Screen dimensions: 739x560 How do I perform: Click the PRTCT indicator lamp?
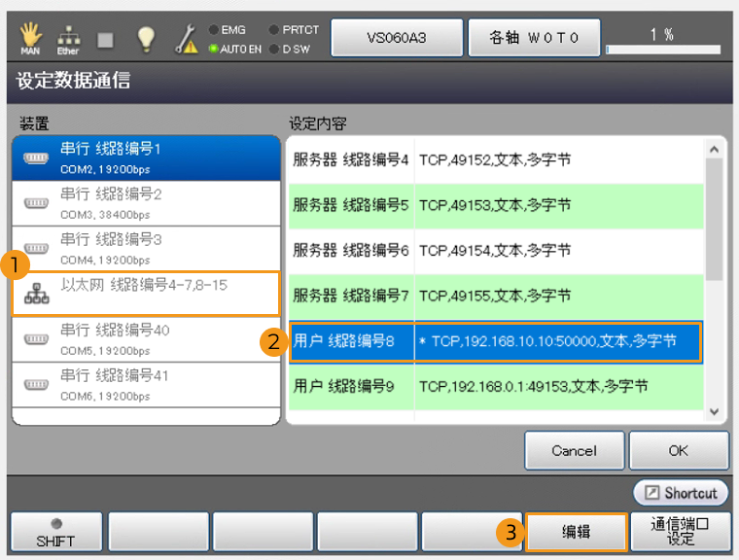pos(274,30)
